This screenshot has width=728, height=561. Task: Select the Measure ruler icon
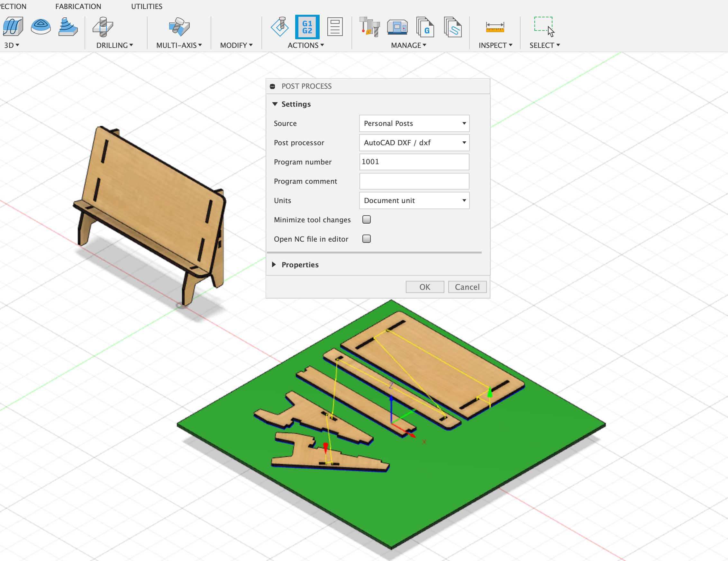click(x=495, y=27)
